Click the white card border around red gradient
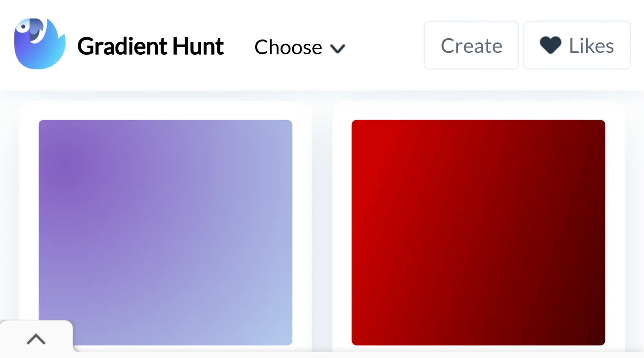644x358 pixels. point(615,226)
